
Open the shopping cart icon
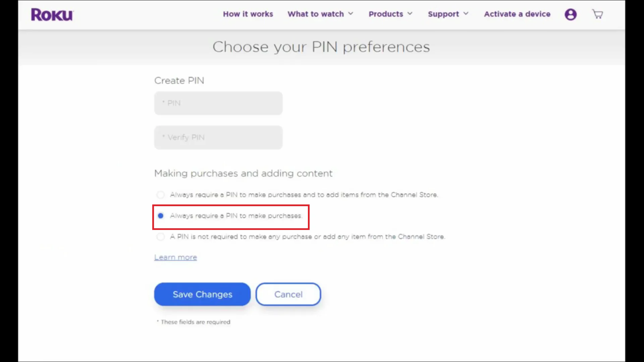(x=597, y=14)
